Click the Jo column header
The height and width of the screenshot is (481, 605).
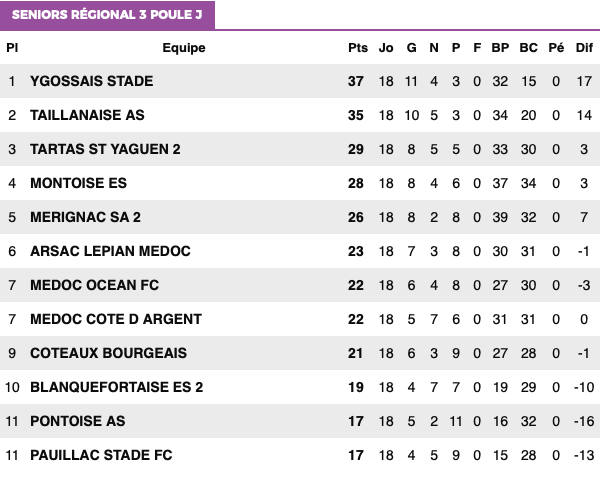(386, 48)
